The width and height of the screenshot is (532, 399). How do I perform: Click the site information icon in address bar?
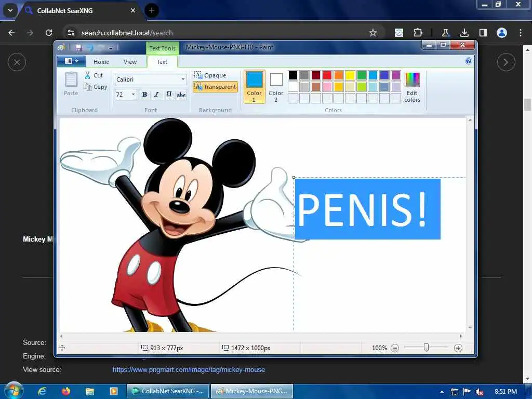(71, 33)
